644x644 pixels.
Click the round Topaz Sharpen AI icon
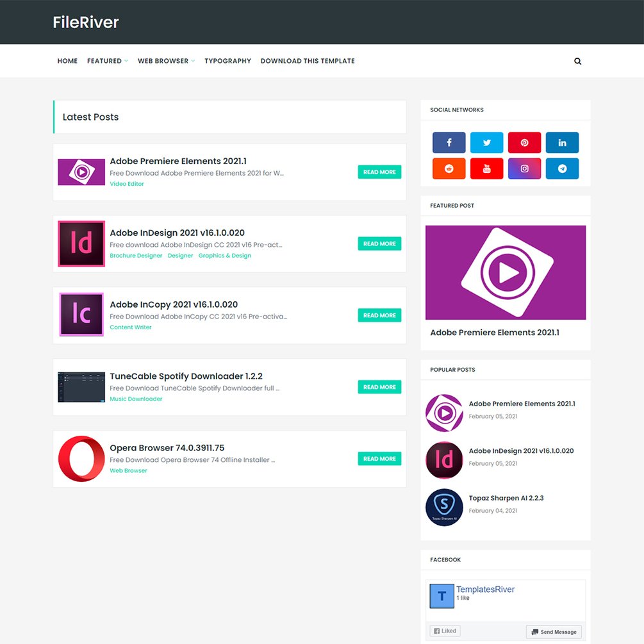(444, 508)
